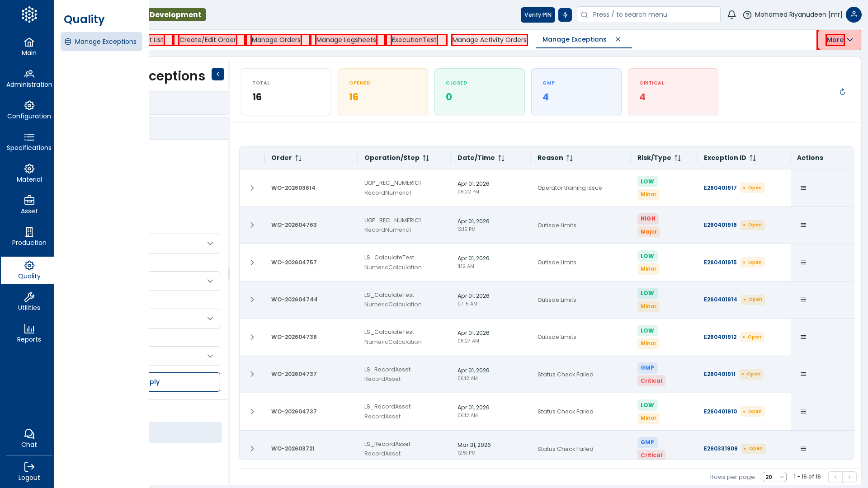The image size is (868, 488).
Task: Click the refresh icon beside summary cards
Action: click(x=842, y=92)
